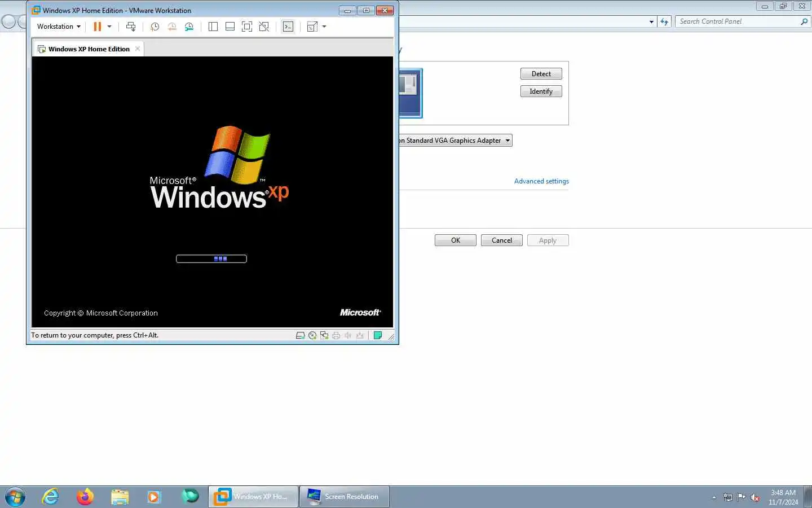The height and width of the screenshot is (508, 812).
Task: Open the clock showing 3:48 AM
Action: (783, 497)
